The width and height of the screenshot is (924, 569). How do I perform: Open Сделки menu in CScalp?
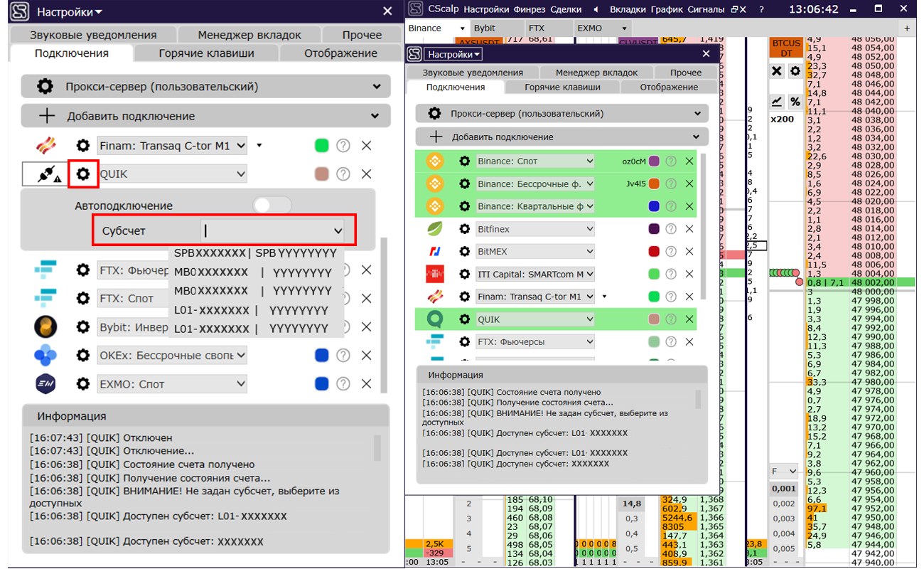(566, 9)
